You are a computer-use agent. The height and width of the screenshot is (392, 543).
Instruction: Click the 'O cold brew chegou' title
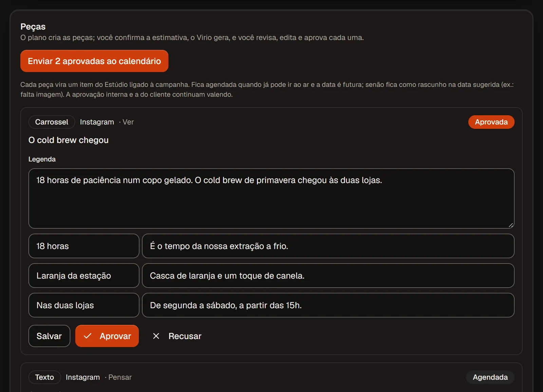pyautogui.click(x=69, y=140)
